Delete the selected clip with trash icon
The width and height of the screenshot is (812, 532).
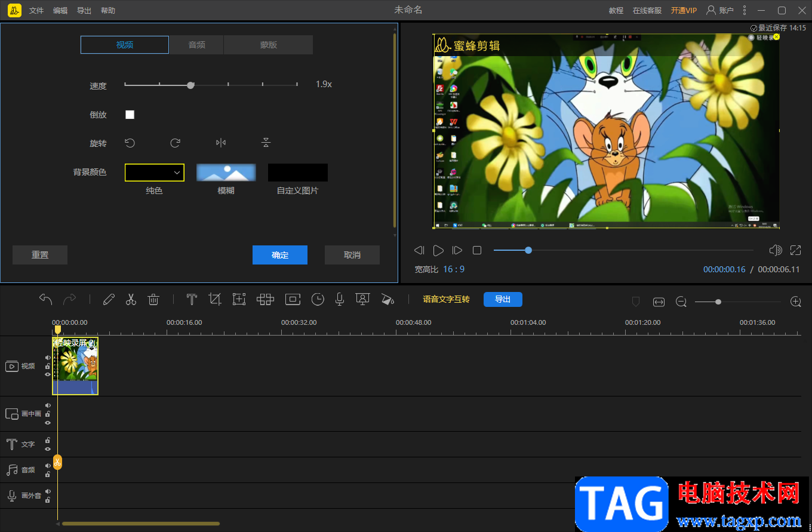click(153, 300)
